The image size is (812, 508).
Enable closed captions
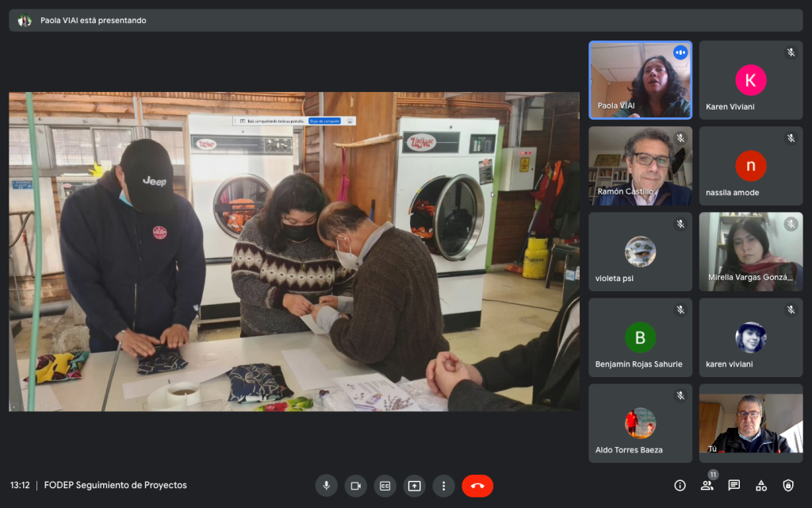coord(385,486)
